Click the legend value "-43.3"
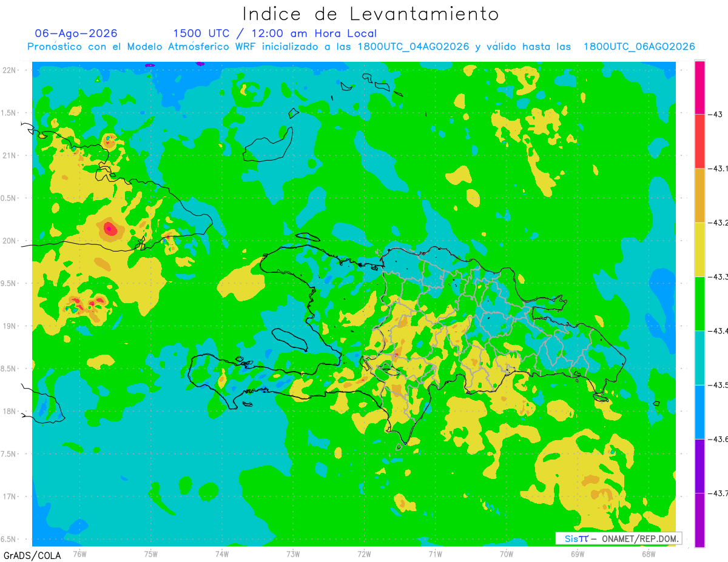 [718, 276]
